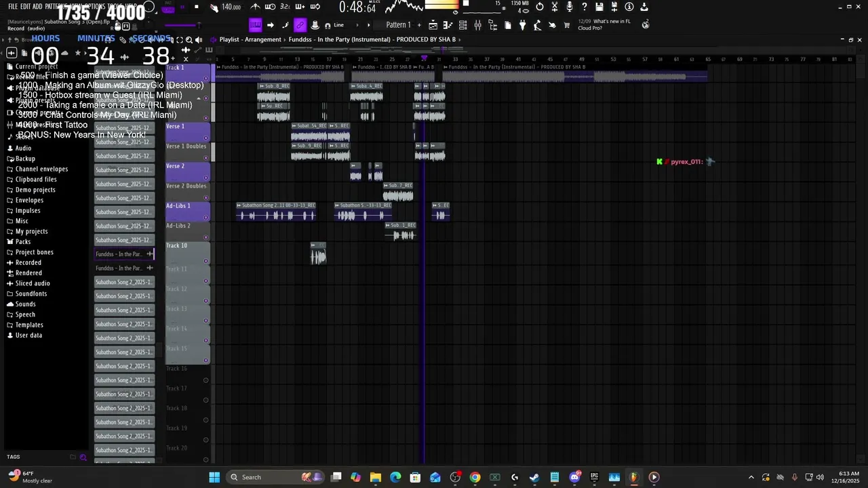Mute Track 16 using its dot

coord(206,380)
